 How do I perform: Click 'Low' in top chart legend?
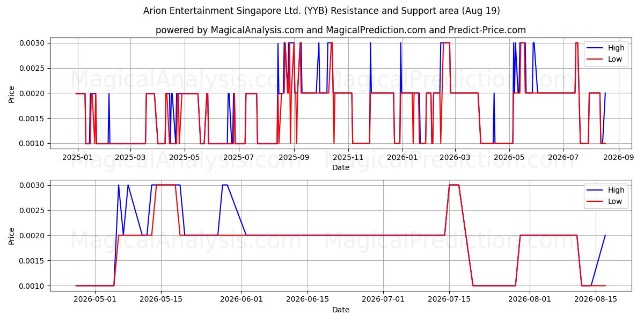[615, 59]
